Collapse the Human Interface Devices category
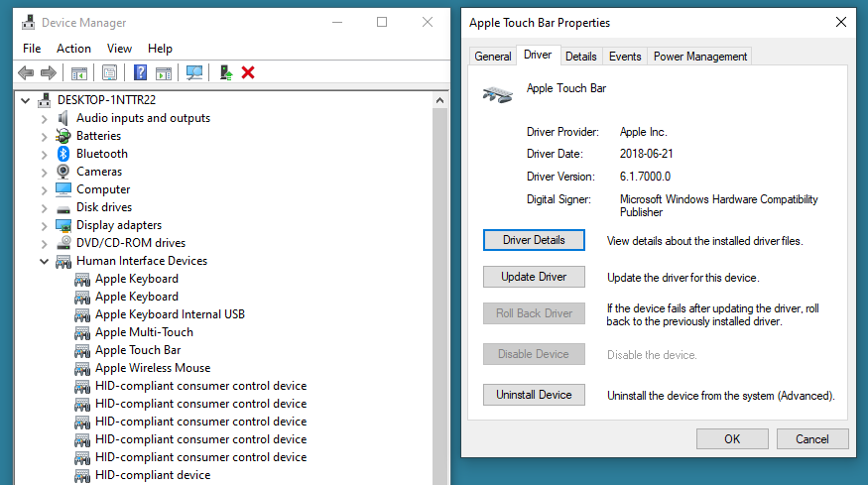Viewport: 868px width, 485px height. pos(45,261)
